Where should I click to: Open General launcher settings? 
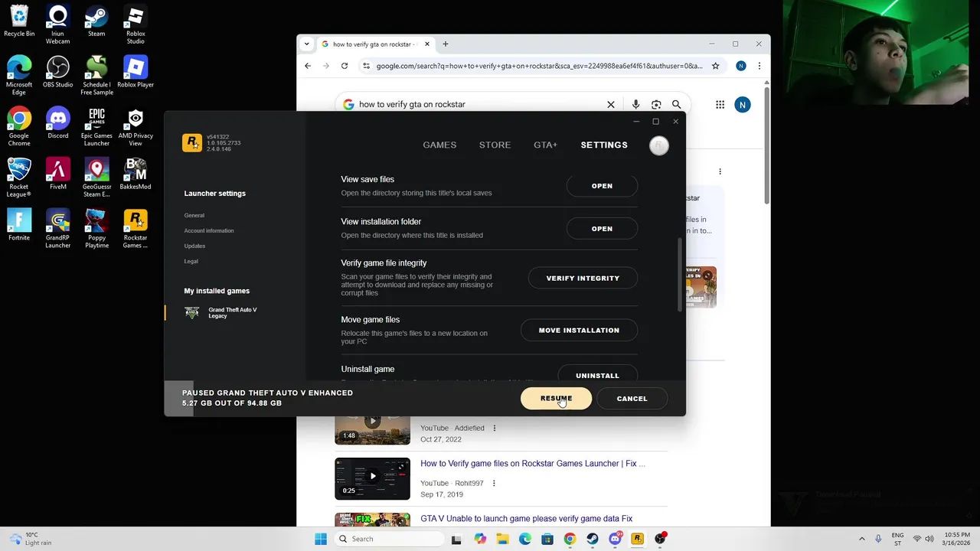pos(194,215)
